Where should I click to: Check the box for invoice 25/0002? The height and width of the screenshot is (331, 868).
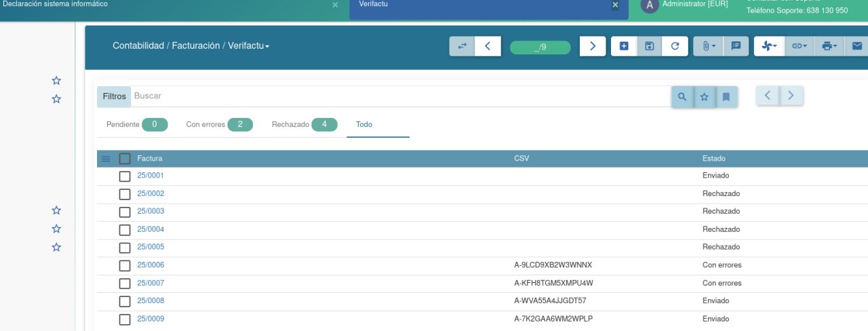click(x=125, y=194)
